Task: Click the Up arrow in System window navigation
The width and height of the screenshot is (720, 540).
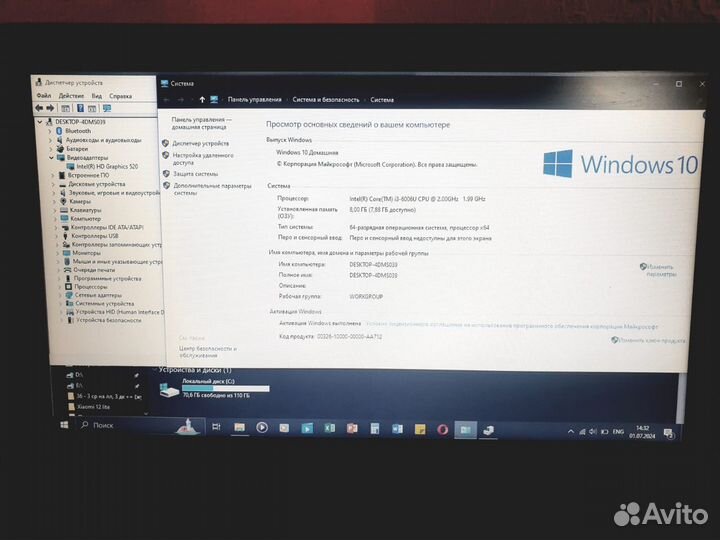Action: click(x=202, y=99)
